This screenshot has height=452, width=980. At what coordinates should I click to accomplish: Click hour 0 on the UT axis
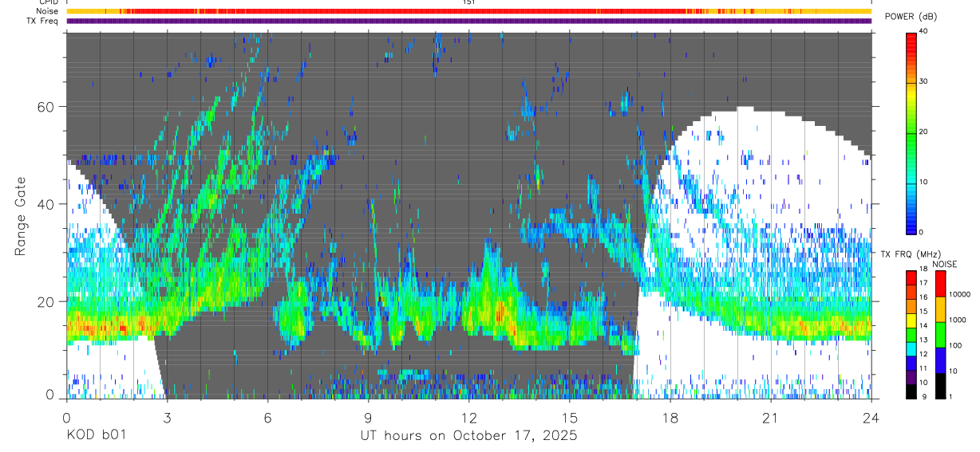click(x=66, y=417)
